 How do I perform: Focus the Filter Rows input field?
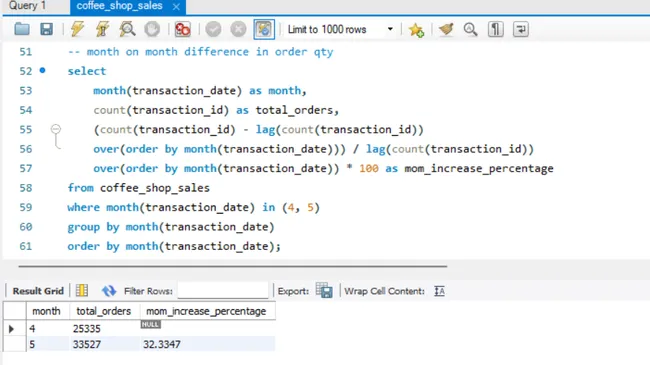point(223,290)
